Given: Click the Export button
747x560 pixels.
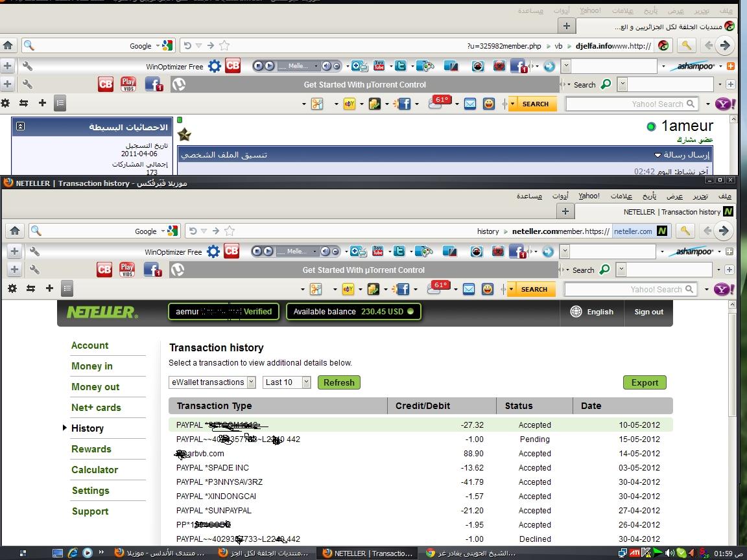Looking at the screenshot, I should 645,382.
